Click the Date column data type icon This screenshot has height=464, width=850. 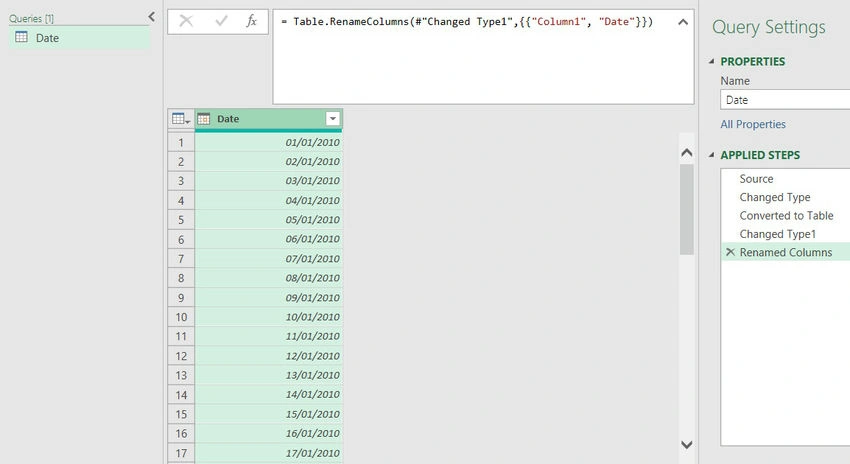tap(204, 119)
